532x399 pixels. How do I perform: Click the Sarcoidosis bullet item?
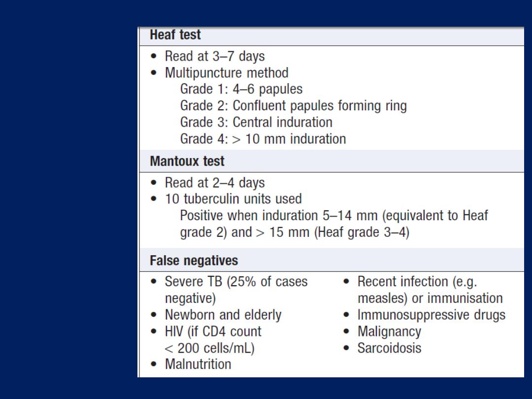(390, 348)
